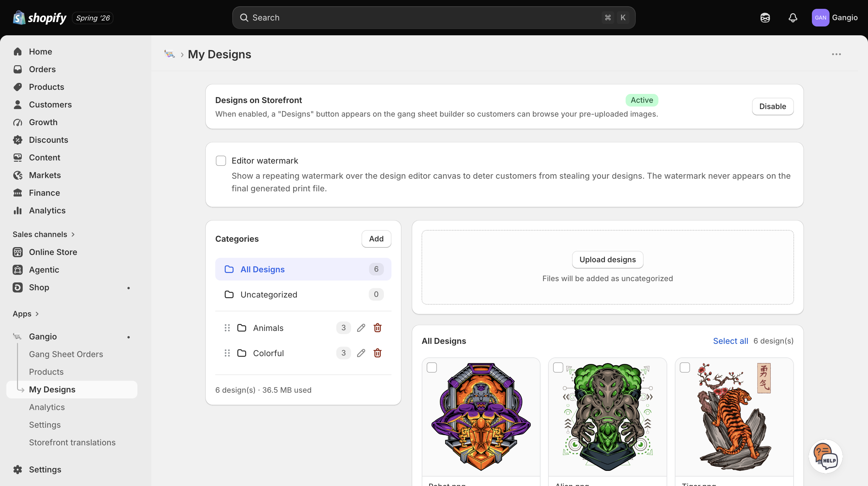The height and width of the screenshot is (486, 868).
Task: Click the Search input field
Action: click(x=434, y=18)
